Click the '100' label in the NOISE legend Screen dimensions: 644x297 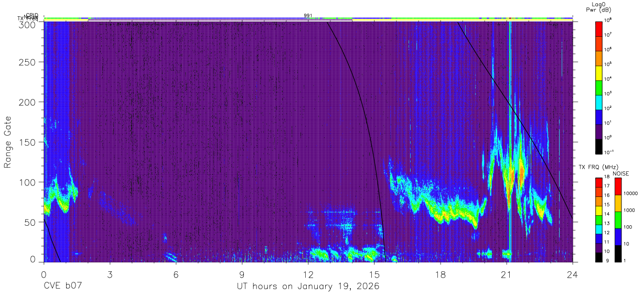pyautogui.click(x=628, y=227)
